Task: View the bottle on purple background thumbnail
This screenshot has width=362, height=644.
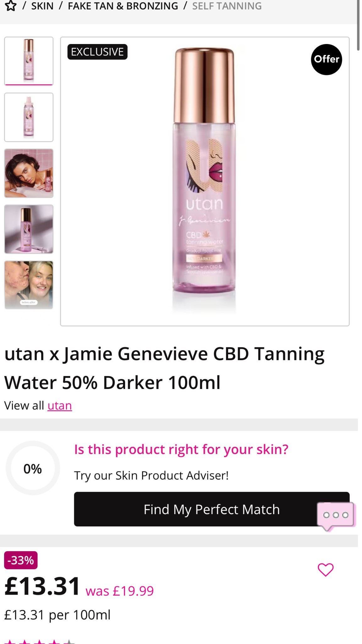Action: 29,229
